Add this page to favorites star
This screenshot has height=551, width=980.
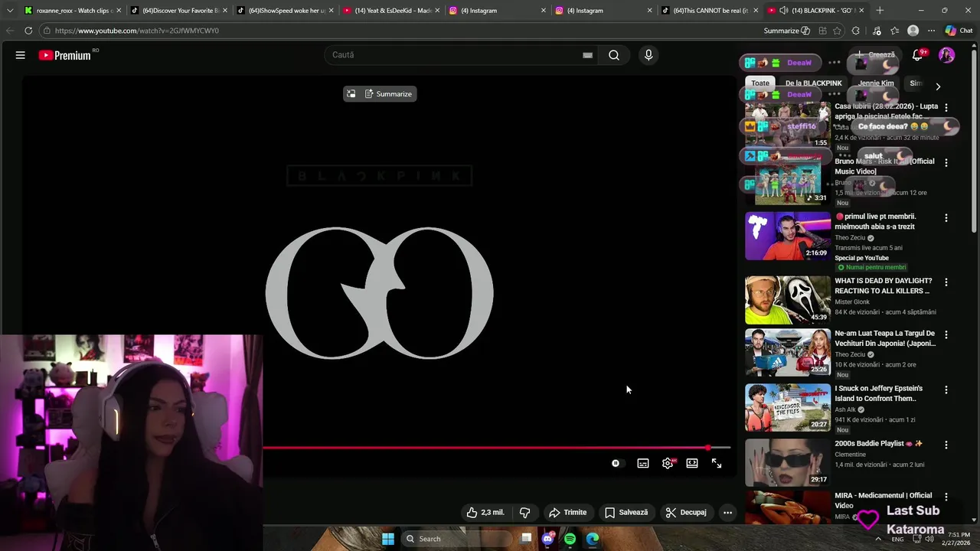[837, 31]
